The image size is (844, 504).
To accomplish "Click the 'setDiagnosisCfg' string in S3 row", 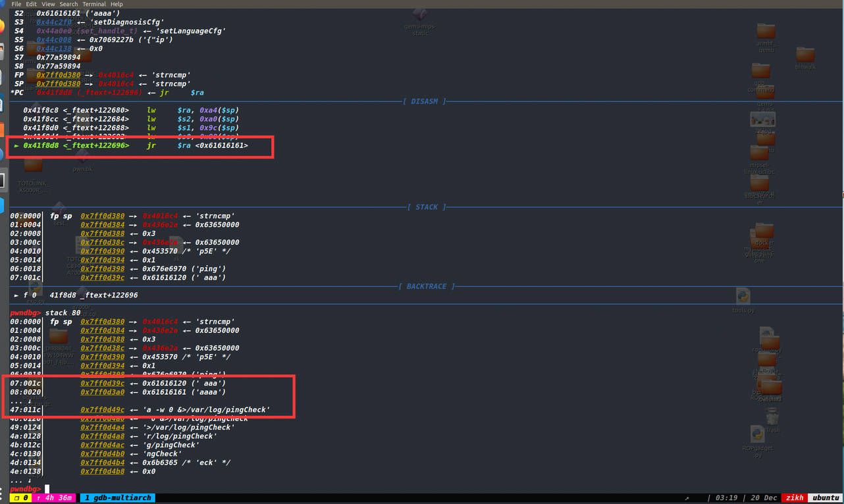I will point(127,22).
